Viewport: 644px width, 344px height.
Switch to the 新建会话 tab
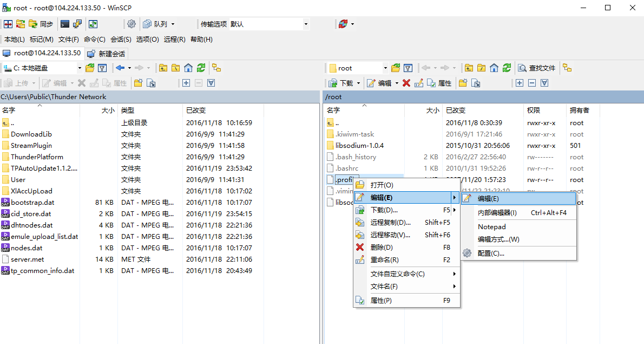tap(107, 54)
